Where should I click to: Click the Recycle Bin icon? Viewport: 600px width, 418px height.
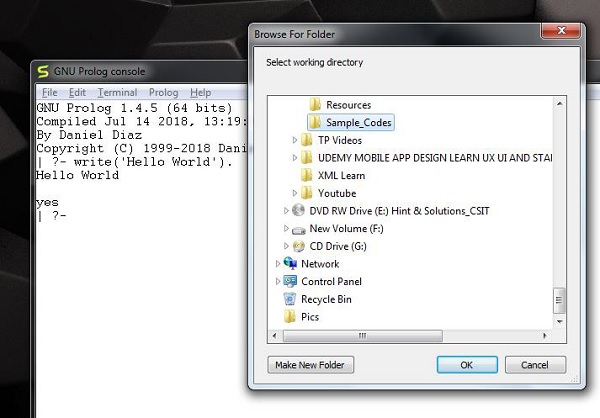click(x=290, y=299)
